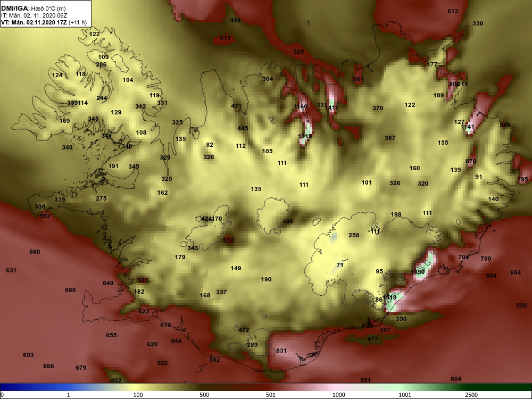Image resolution: width=532 pixels, height=399 pixels.
Task: Select the 1350 height value
Action: pyautogui.click(x=418, y=272)
